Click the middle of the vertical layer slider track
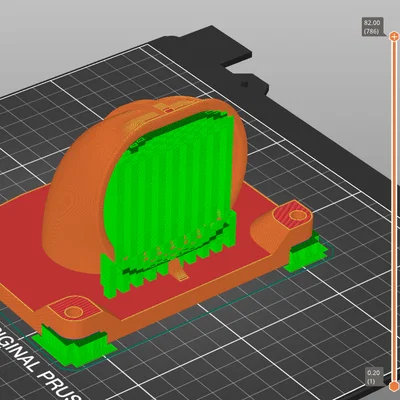The height and width of the screenshot is (400, 400). [394, 211]
